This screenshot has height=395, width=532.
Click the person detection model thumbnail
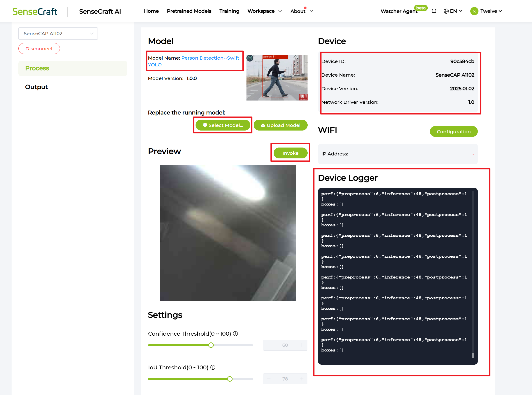click(x=277, y=78)
